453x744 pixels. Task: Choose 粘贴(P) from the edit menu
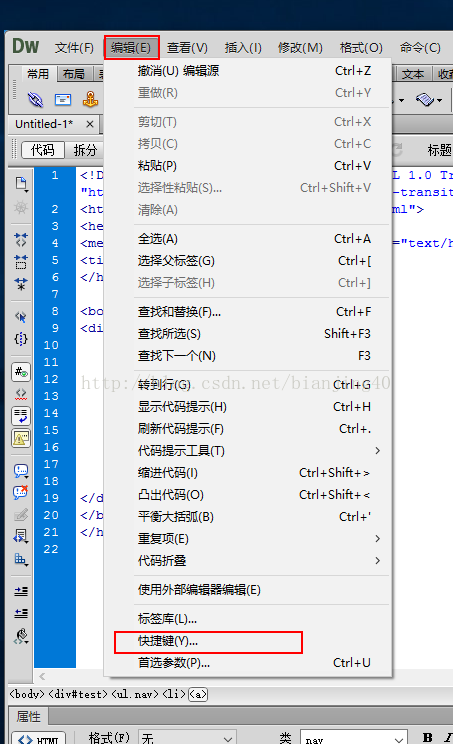tap(248, 166)
